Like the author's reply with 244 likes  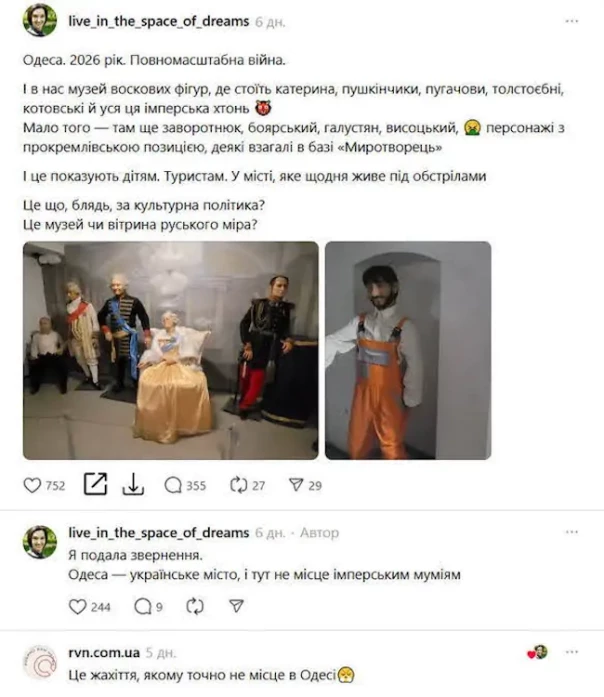click(77, 606)
